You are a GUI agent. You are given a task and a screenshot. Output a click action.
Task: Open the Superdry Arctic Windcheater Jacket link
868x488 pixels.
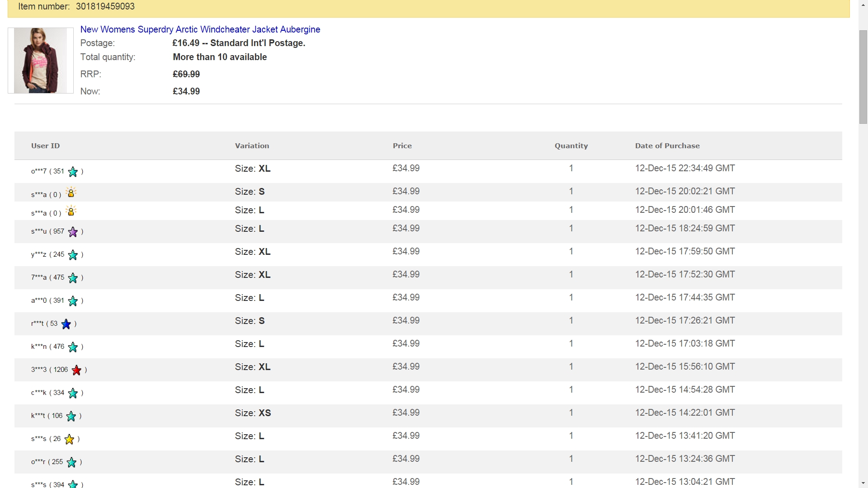200,29
